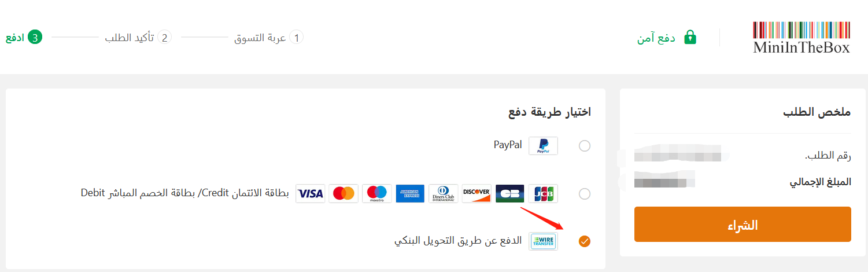Click the الدفع عن طريق التحويل البنكي label
This screenshot has width=868, height=272.
pos(458,241)
